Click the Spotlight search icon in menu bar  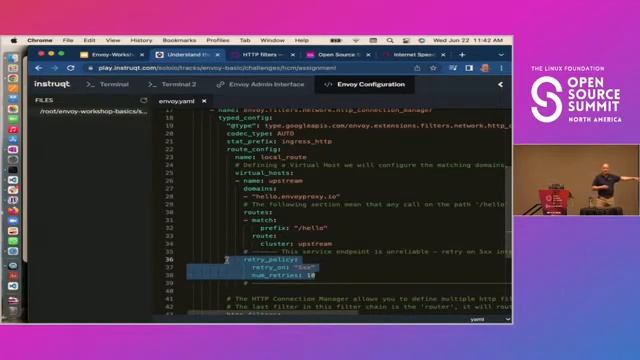(390, 40)
